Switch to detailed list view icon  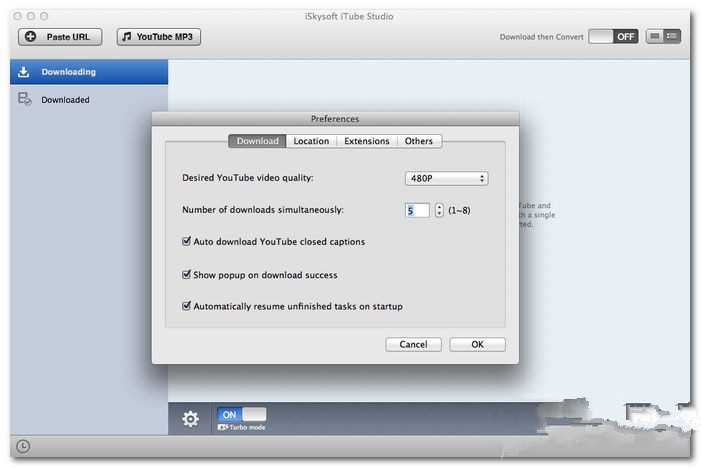[672, 36]
